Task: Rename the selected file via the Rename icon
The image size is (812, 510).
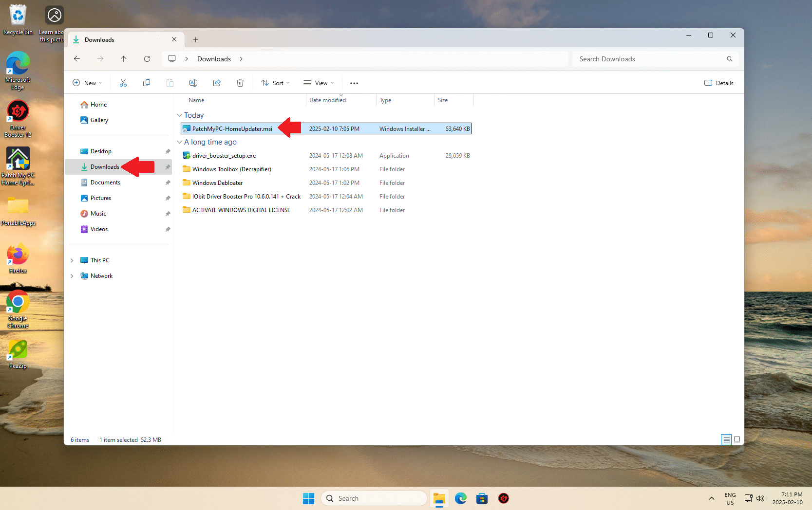Action: pyautogui.click(x=193, y=82)
